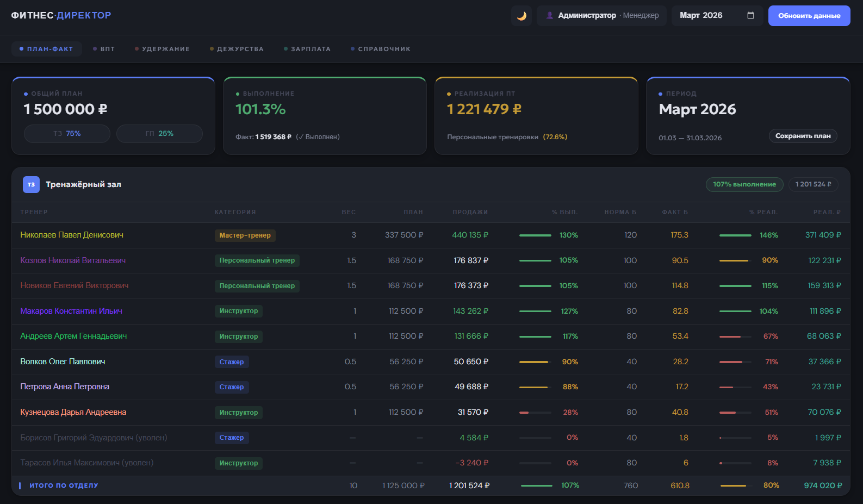The image size is (863, 504).
Task: Toggle dark mode with the moon icon
Action: pyautogui.click(x=521, y=16)
